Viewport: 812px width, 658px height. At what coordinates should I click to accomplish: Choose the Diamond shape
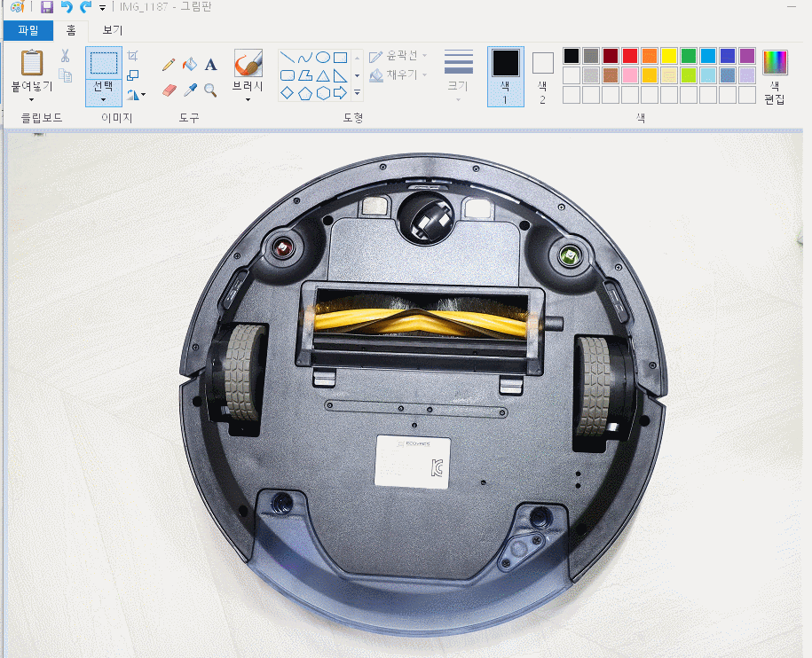287,93
